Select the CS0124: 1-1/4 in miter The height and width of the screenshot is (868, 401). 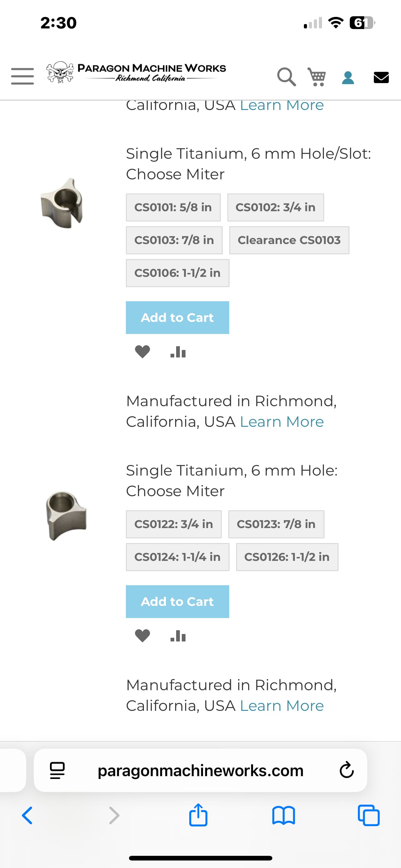(177, 557)
